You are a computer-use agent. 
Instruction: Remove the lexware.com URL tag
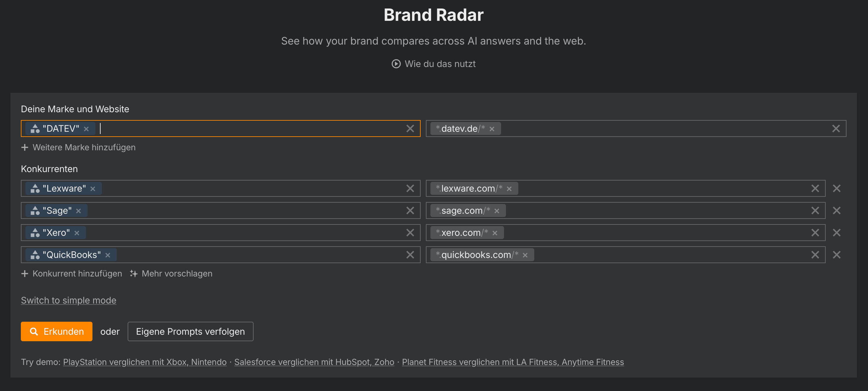[x=509, y=189]
